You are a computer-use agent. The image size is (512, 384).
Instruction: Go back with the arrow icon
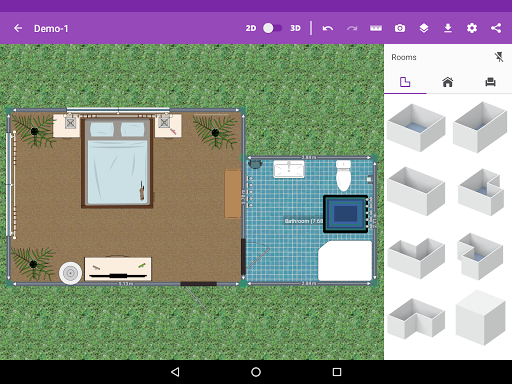click(x=18, y=28)
